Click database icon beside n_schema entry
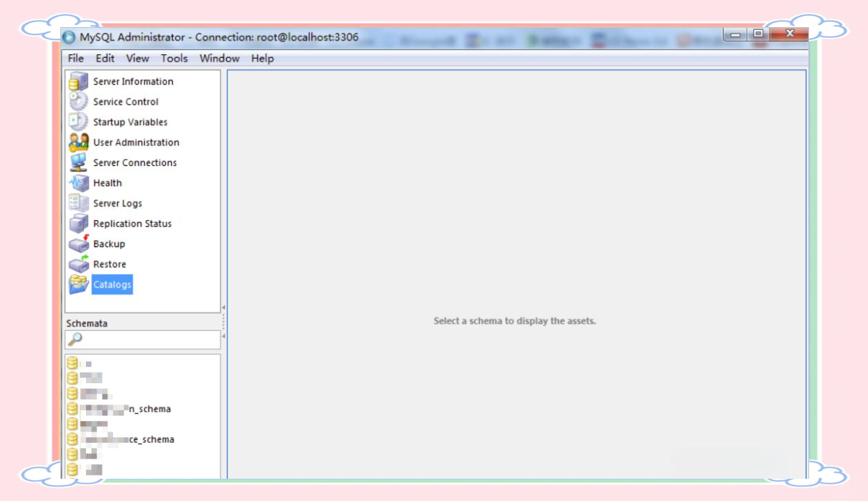Screen dimensions: 868x501 tap(72, 409)
